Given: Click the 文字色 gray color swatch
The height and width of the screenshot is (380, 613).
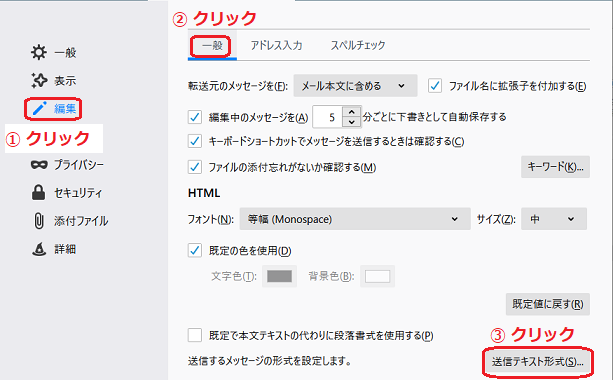Looking at the screenshot, I should [x=279, y=276].
